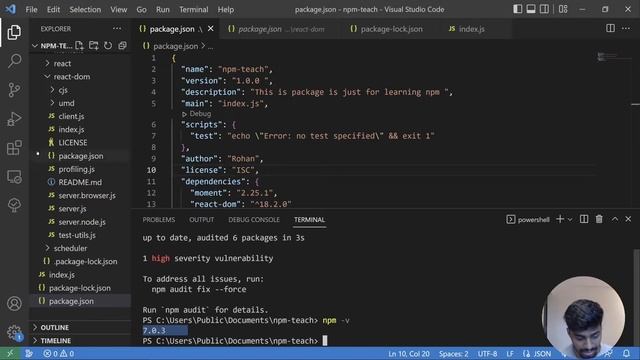Open the Explorer view in activity bar
This screenshot has width=640, height=360.
(14, 32)
